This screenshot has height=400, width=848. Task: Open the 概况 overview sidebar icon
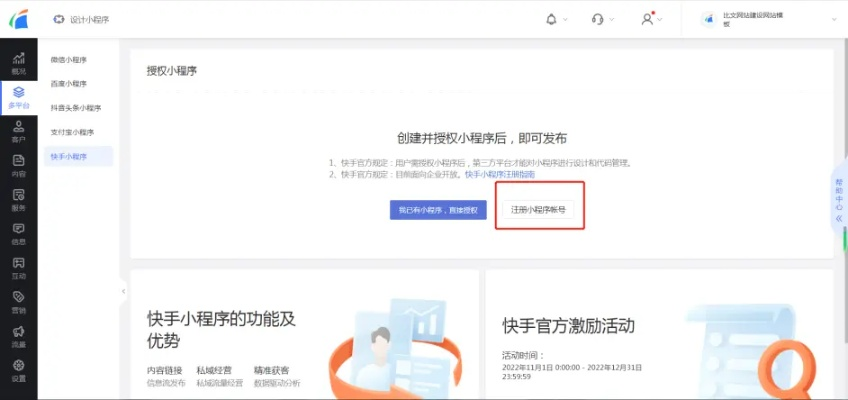(18, 62)
